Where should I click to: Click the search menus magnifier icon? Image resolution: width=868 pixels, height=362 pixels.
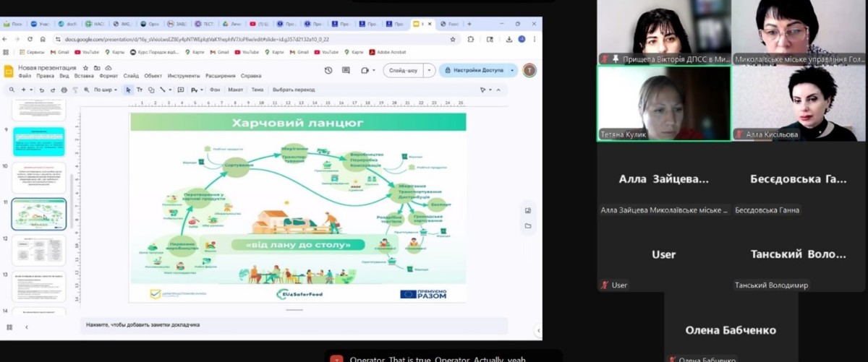pos(12,90)
